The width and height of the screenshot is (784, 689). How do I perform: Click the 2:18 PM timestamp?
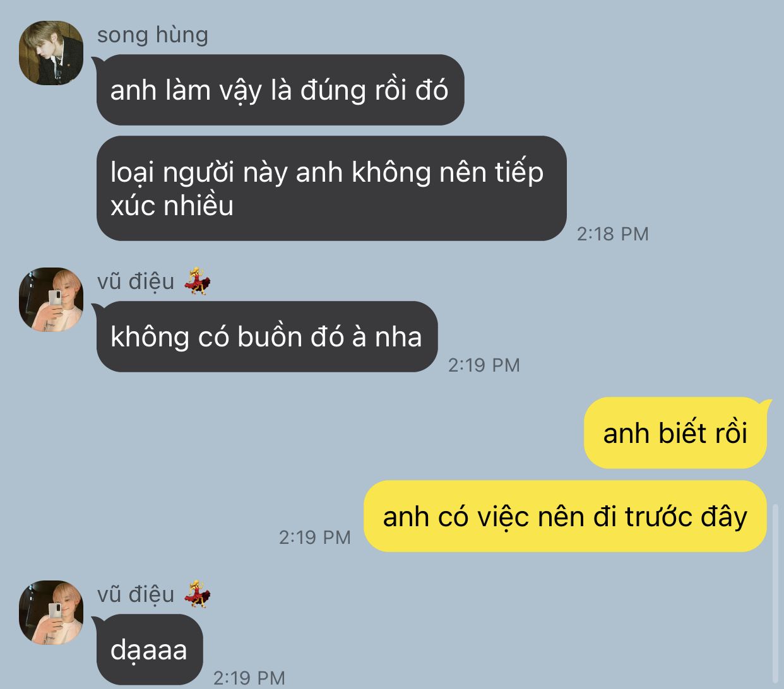(612, 233)
